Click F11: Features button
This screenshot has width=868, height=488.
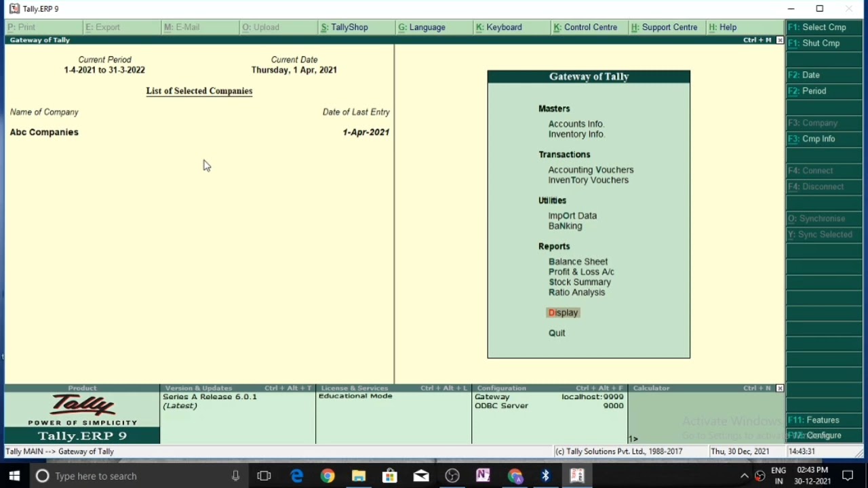[824, 420]
